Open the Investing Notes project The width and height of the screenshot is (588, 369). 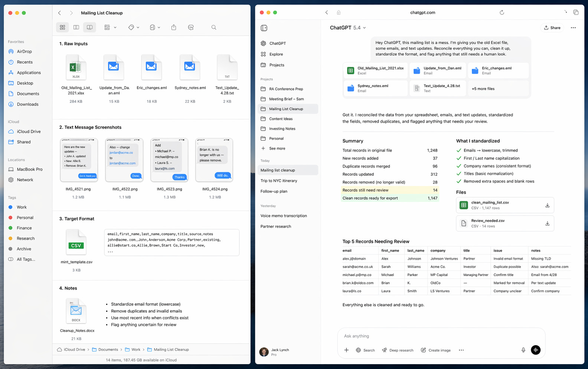(282, 129)
